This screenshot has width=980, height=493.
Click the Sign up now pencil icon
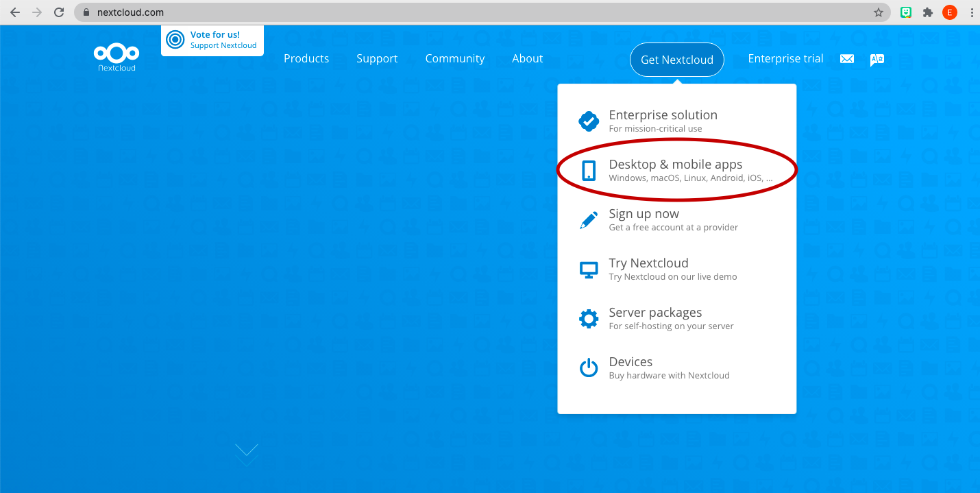[588, 219]
